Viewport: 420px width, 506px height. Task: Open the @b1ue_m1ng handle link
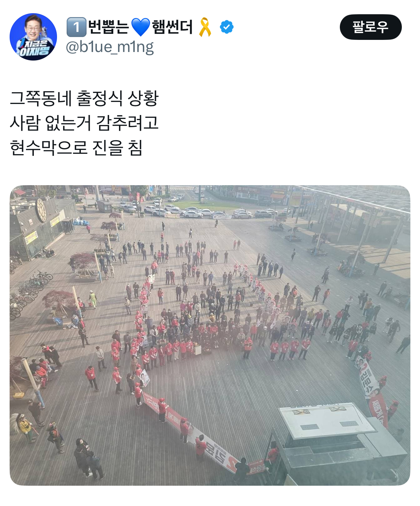coord(110,47)
